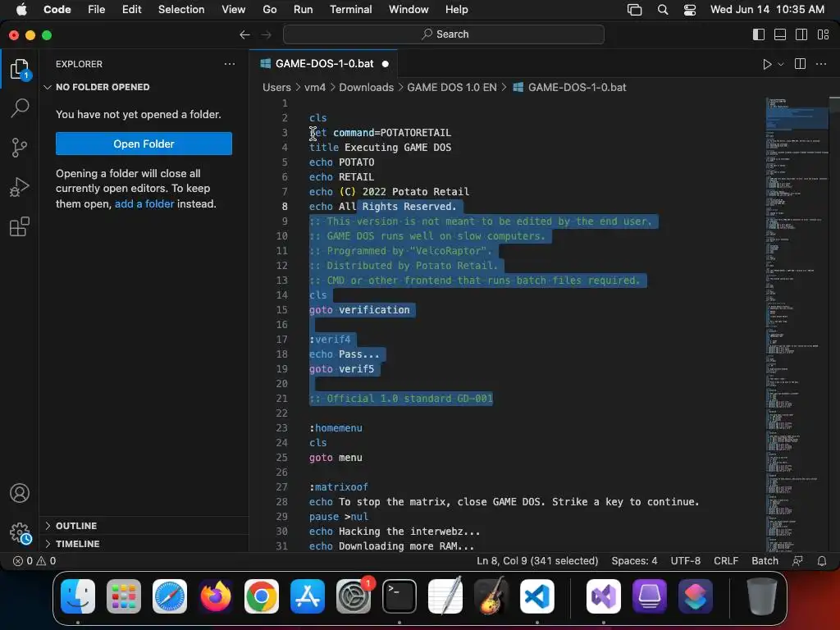The height and width of the screenshot is (630, 840).
Task: Click the editor minimap overview
Action: [x=796, y=324]
